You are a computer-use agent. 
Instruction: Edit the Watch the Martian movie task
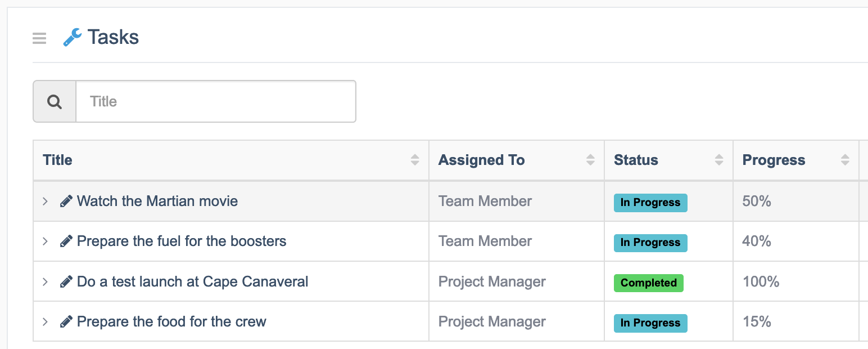point(66,201)
